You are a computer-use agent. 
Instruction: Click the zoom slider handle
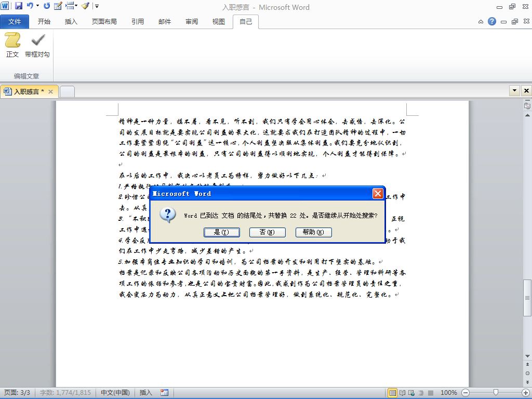pos(496,393)
